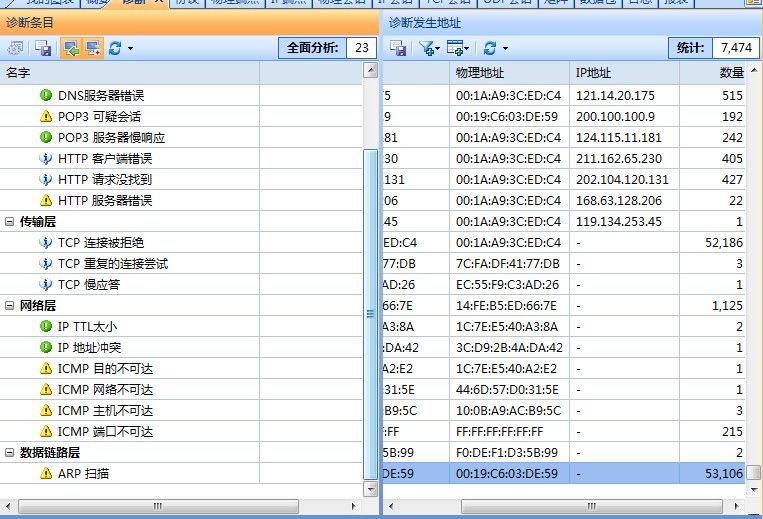
Task: Open the refresh dropdown arrow in 诊断条目 toolbar
Action: point(130,49)
